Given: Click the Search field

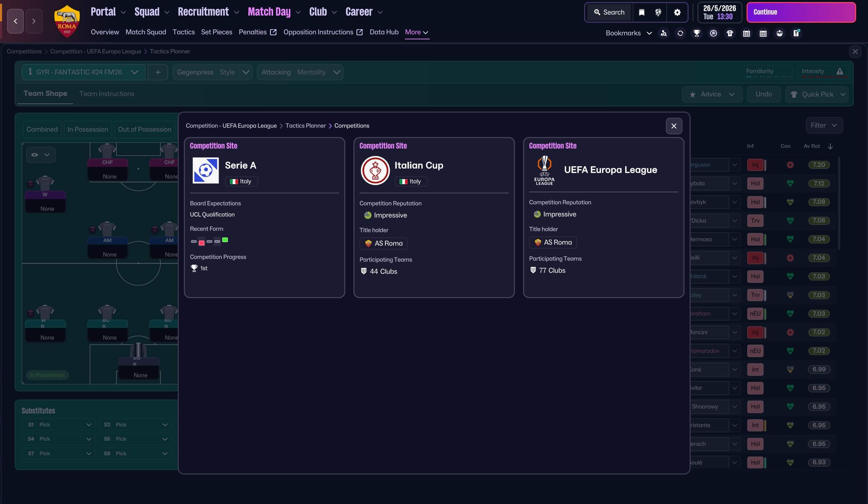Looking at the screenshot, I should click(x=609, y=13).
